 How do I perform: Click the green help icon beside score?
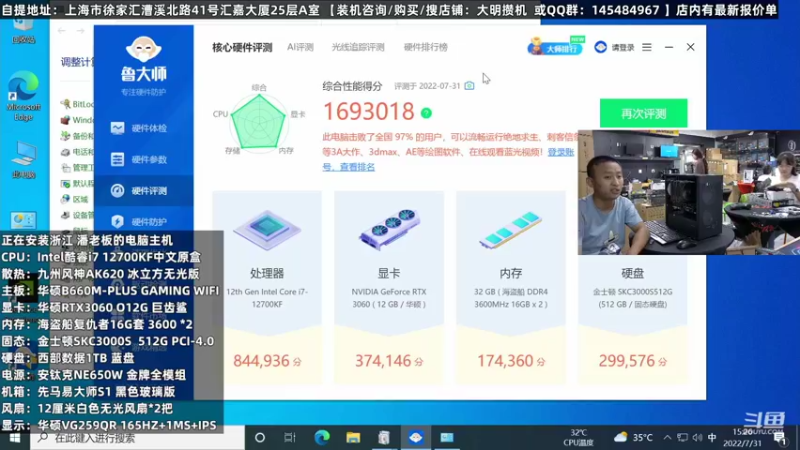pyautogui.click(x=426, y=113)
